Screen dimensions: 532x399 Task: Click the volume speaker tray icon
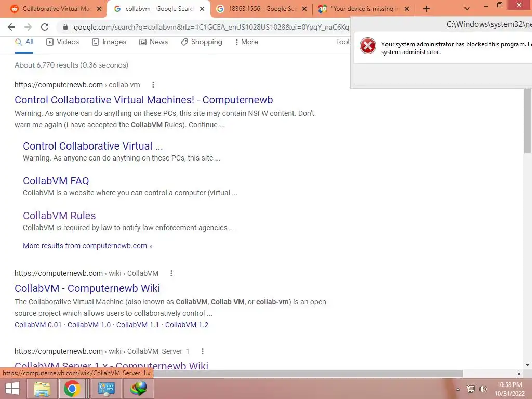(483, 389)
